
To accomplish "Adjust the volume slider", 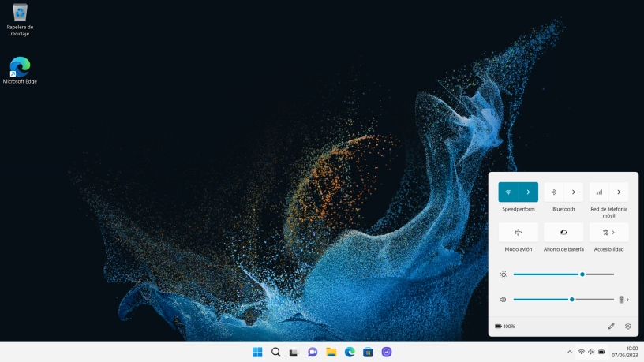I will point(563,300).
